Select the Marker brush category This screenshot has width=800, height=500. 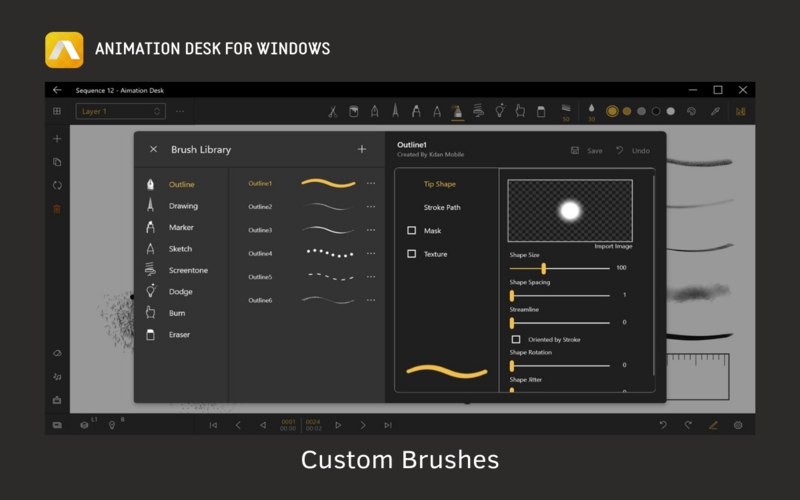tap(181, 227)
